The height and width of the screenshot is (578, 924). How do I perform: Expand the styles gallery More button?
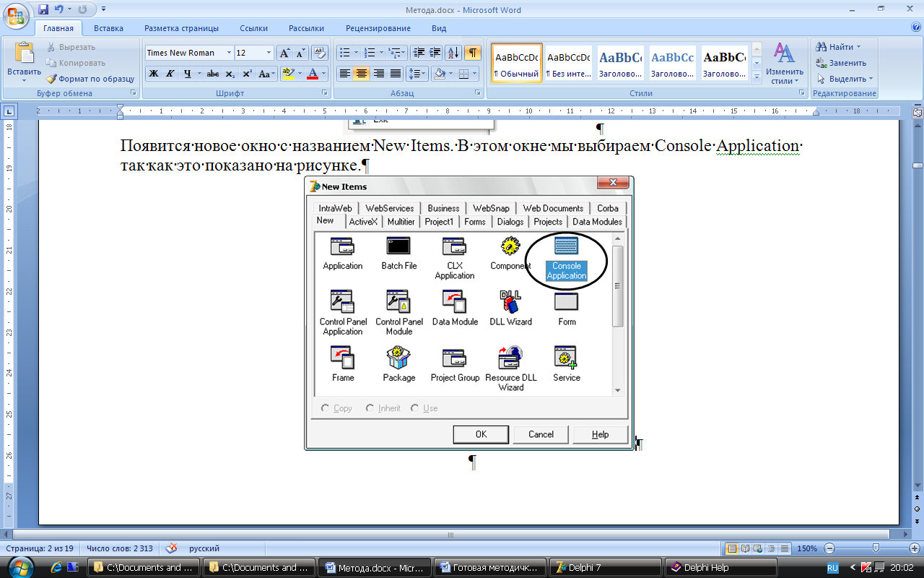(757, 77)
